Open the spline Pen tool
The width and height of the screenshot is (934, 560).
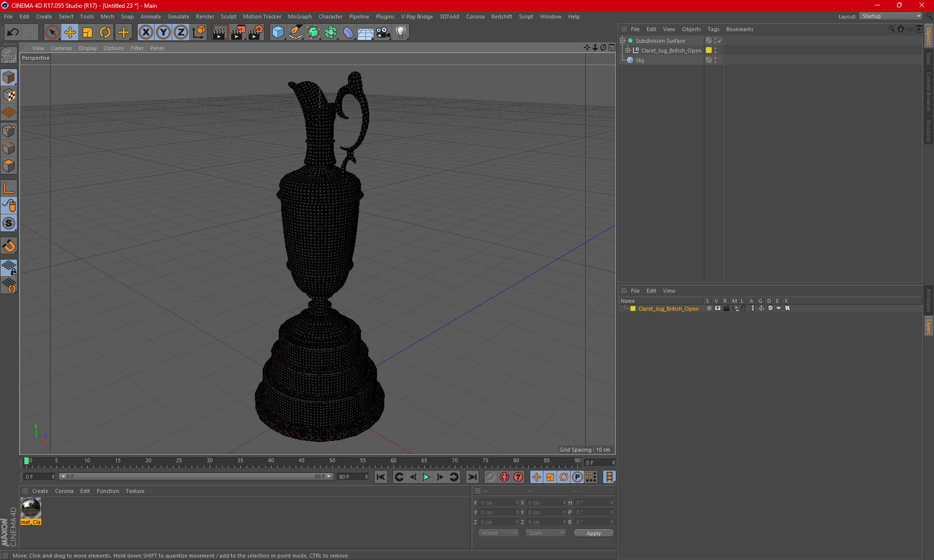point(295,33)
